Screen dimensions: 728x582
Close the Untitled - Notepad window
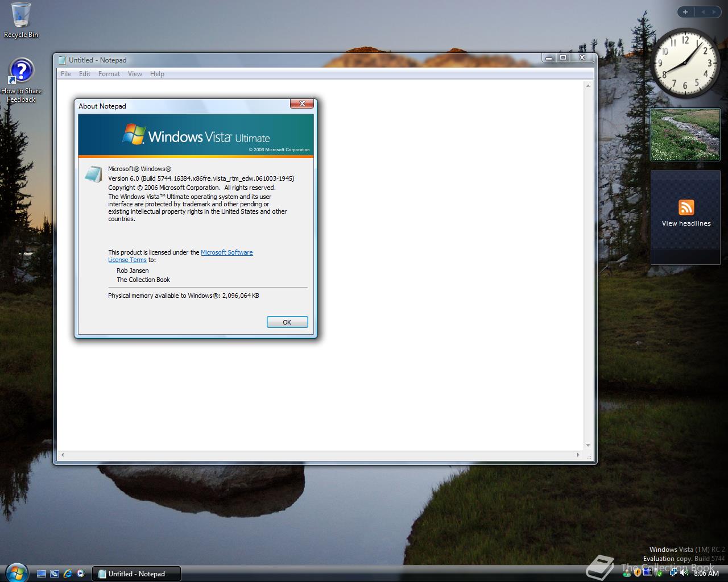click(582, 58)
